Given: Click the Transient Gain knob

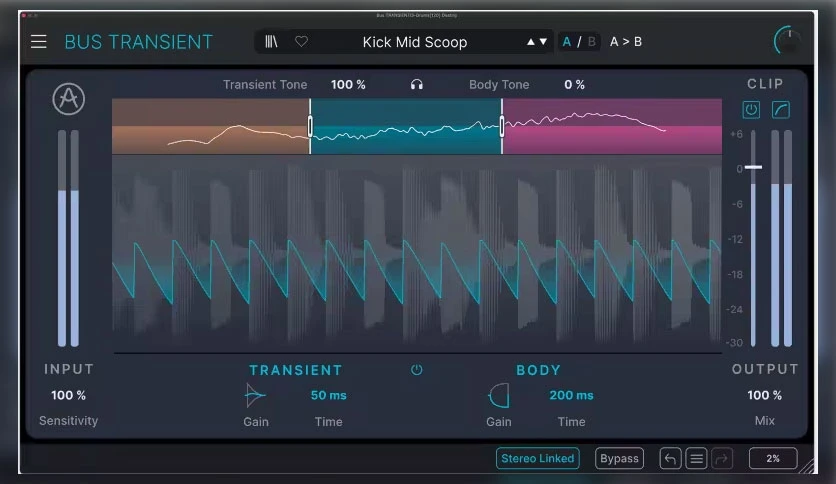Looking at the screenshot, I should [x=255, y=396].
